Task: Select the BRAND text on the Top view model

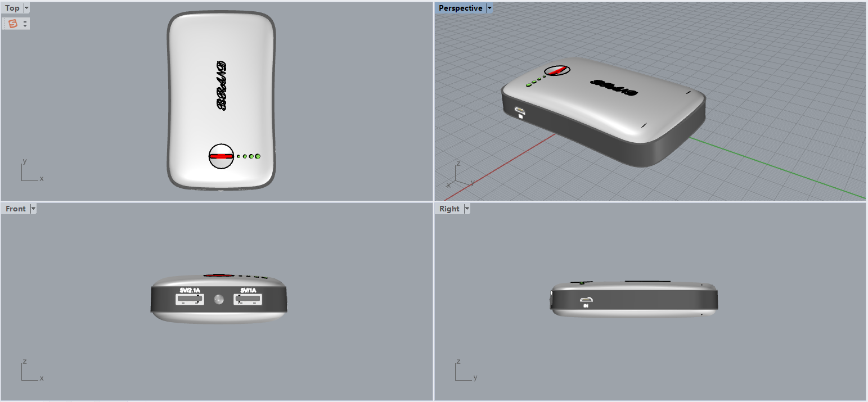Action: tap(221, 85)
